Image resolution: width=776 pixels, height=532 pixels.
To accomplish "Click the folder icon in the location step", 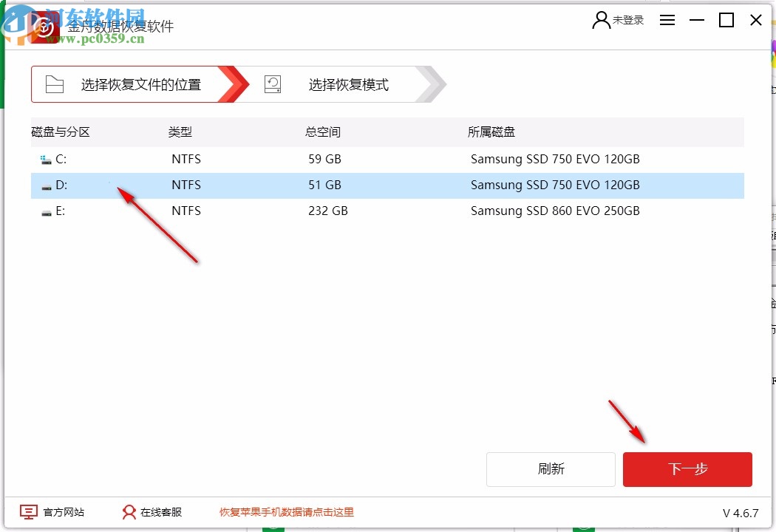I will (55, 84).
